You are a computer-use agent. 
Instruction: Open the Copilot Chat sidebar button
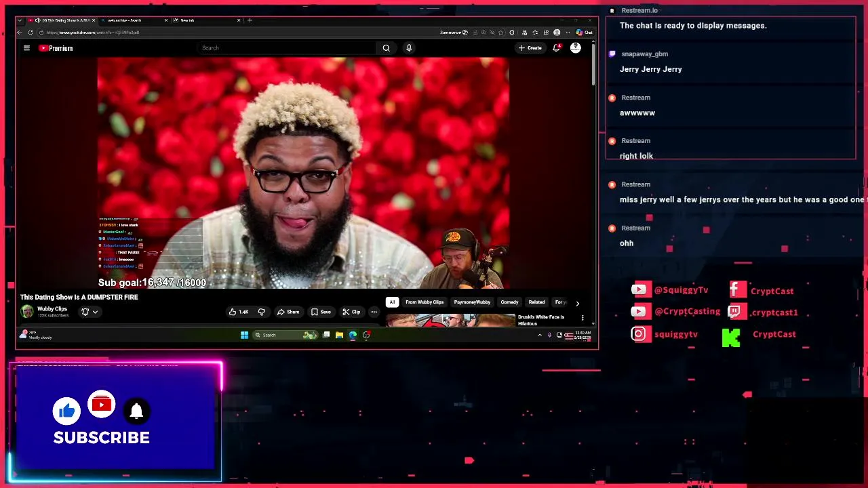pyautogui.click(x=585, y=33)
